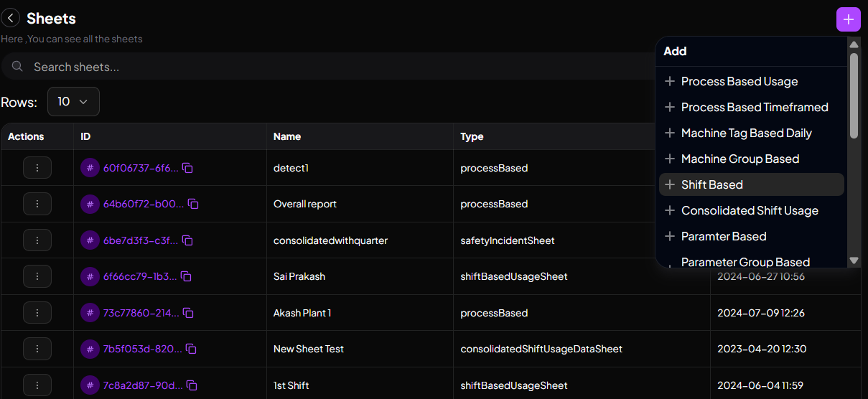The height and width of the screenshot is (399, 868).
Task: Open actions menu for 1st Shift row
Action: click(x=37, y=385)
